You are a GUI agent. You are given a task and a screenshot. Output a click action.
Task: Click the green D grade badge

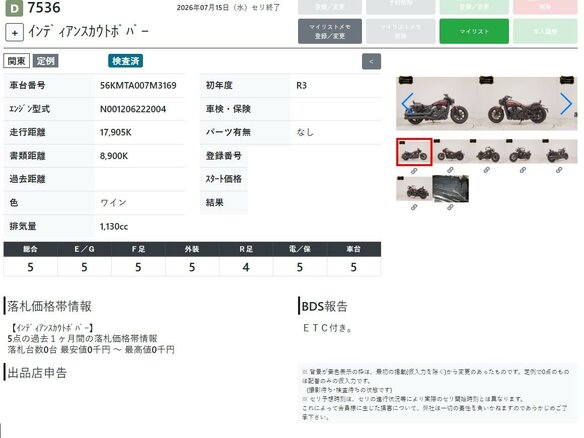[x=14, y=8]
